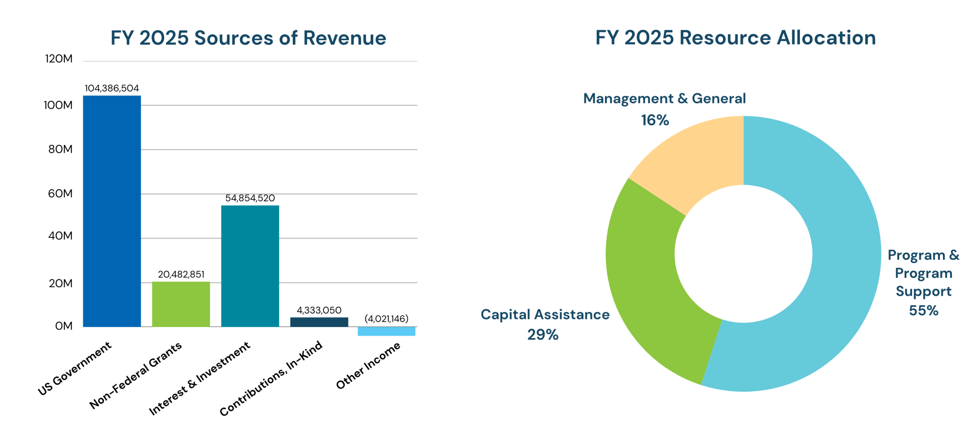Screen dimensions: 980x429
Task: Click the 54,854,520 value label
Action: coord(250,198)
